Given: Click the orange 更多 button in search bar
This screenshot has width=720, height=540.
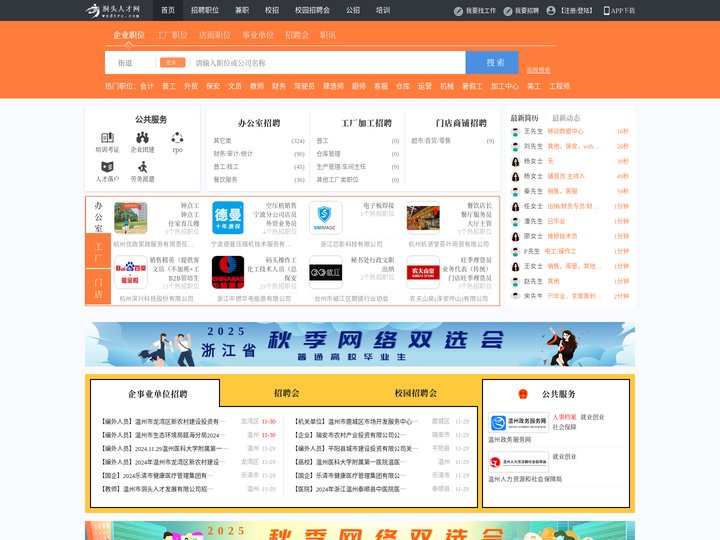Looking at the screenshot, I should (173, 62).
